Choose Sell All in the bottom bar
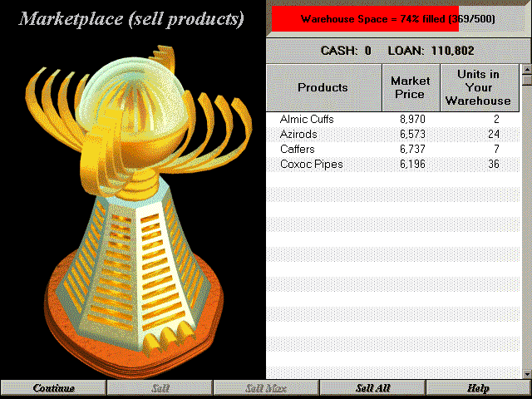Screen dimensions: 532x399 coord(372,388)
